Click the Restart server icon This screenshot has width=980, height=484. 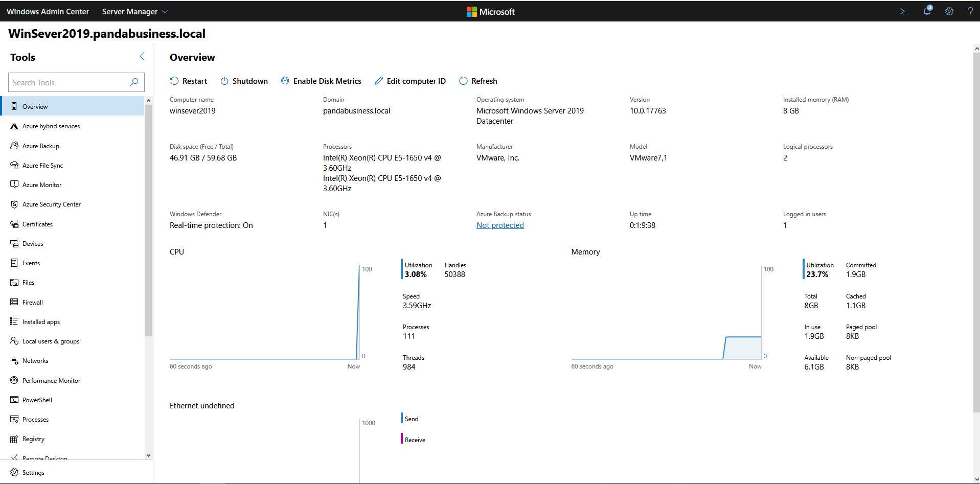point(174,81)
